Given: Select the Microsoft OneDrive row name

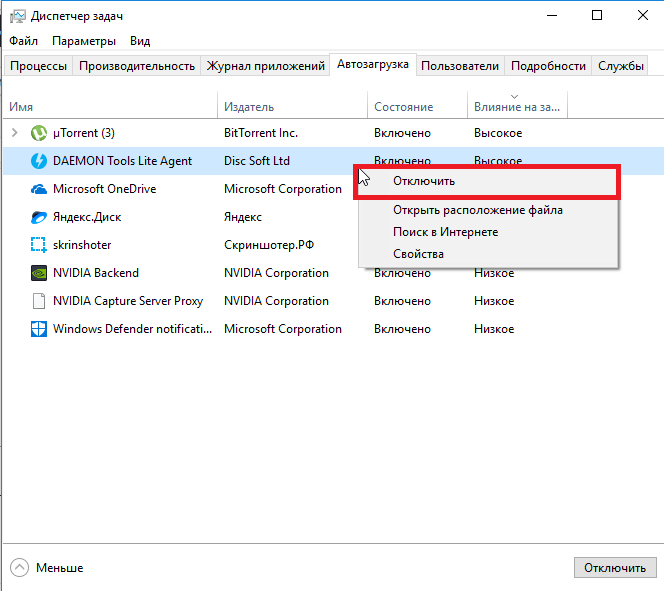Looking at the screenshot, I should point(105,189).
